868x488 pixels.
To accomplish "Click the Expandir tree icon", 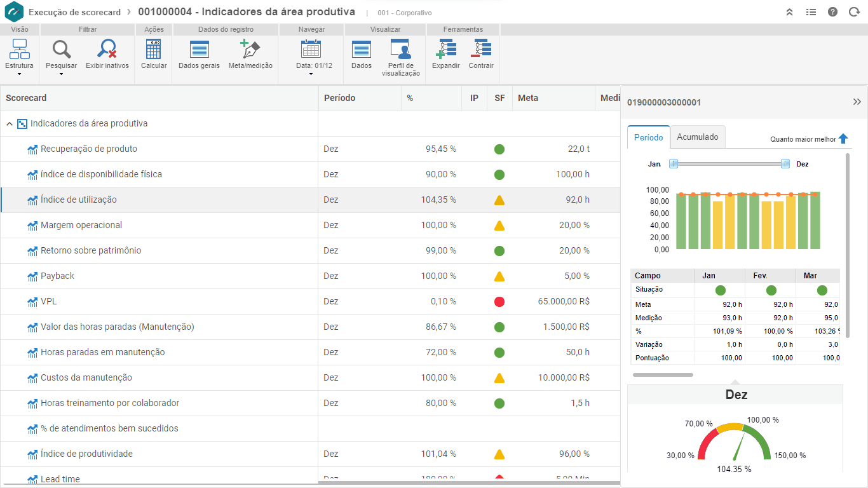I will pos(445,50).
